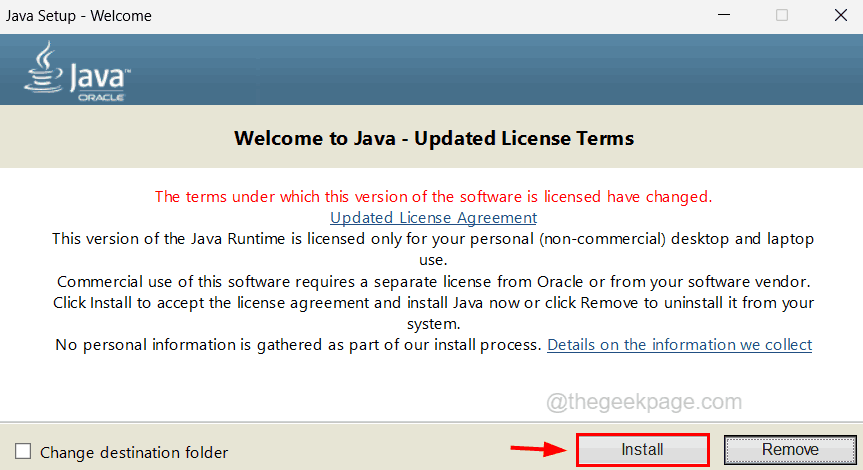Minimize the Java Setup window
Image resolution: width=863 pixels, height=470 pixels.
[724, 15]
